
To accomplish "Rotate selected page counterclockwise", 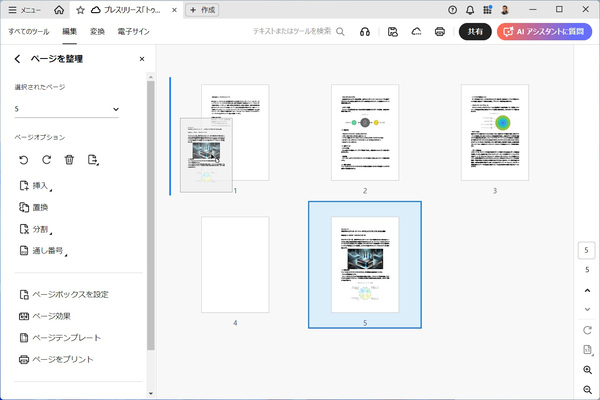I will [24, 160].
